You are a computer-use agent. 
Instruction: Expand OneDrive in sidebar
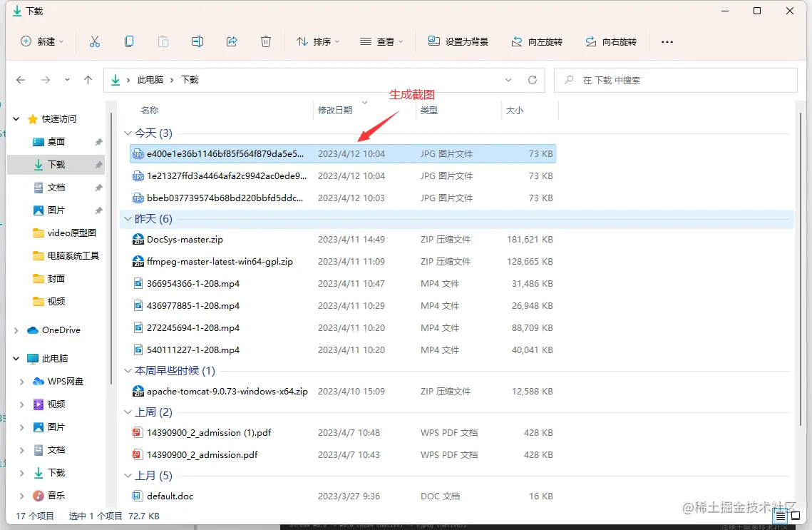pyautogui.click(x=16, y=330)
